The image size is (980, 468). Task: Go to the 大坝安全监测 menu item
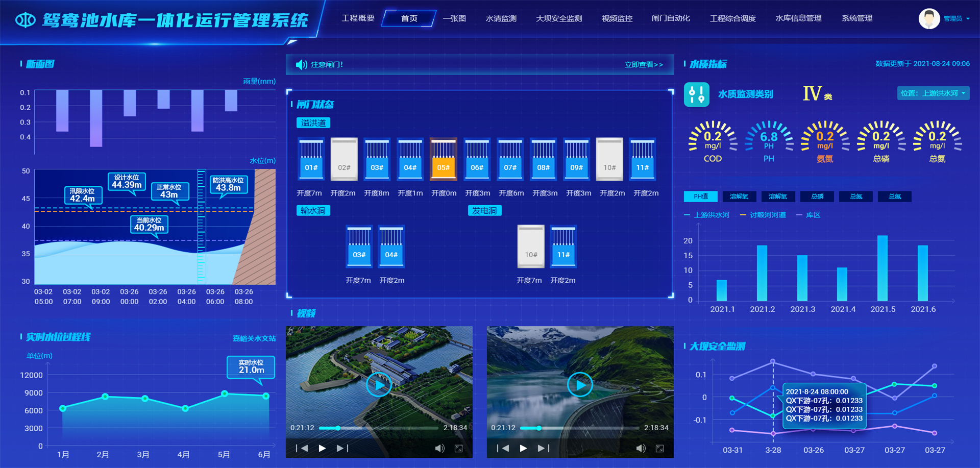click(x=559, y=18)
